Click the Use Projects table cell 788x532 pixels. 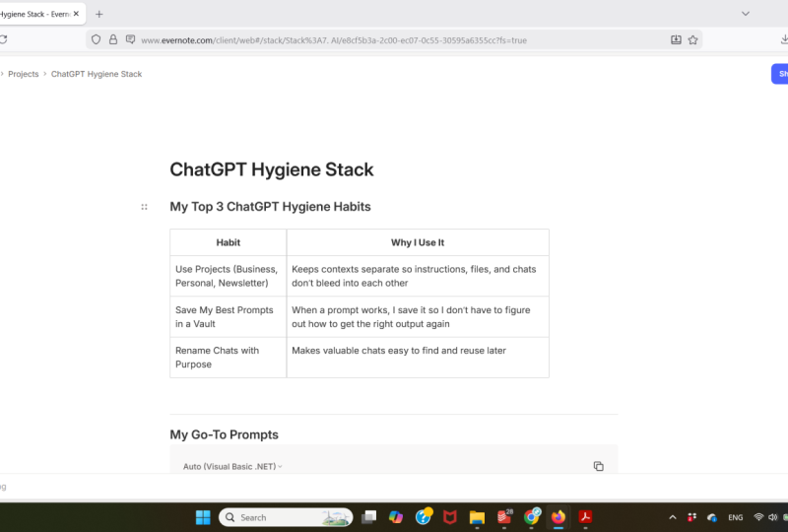click(x=229, y=276)
